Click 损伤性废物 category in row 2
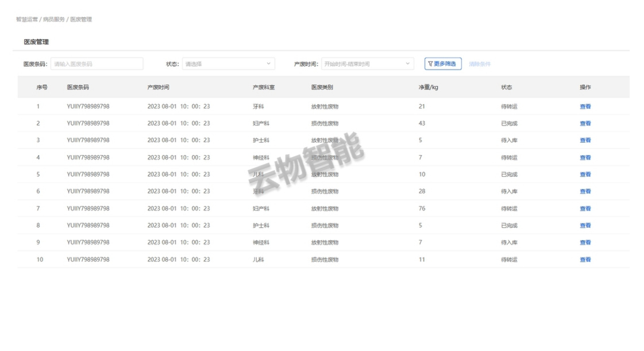The image size is (644, 351). coord(325,123)
